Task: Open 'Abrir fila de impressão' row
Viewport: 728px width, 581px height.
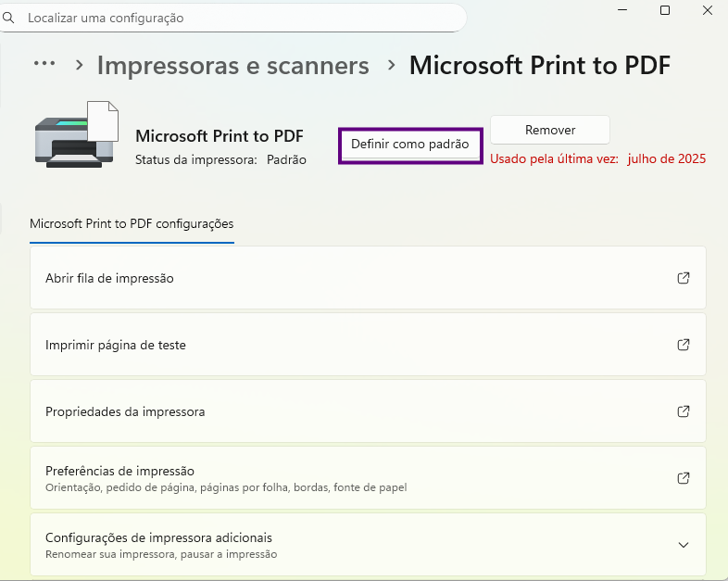Action: pyautogui.click(x=368, y=278)
